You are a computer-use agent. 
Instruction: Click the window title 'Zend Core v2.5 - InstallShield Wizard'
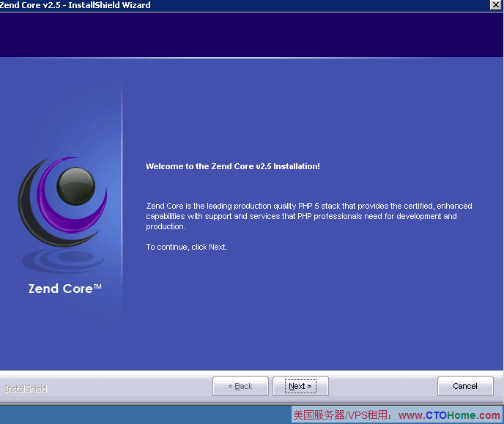(75, 5)
